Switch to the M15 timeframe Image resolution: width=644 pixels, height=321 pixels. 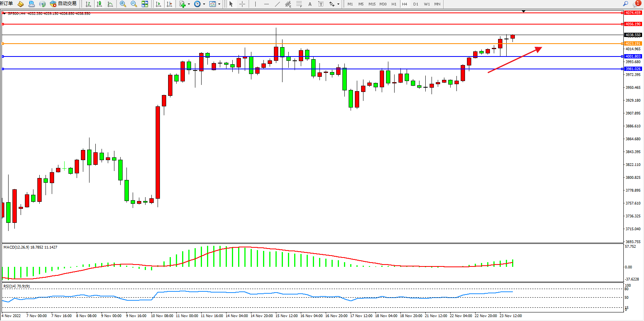[x=372, y=4]
